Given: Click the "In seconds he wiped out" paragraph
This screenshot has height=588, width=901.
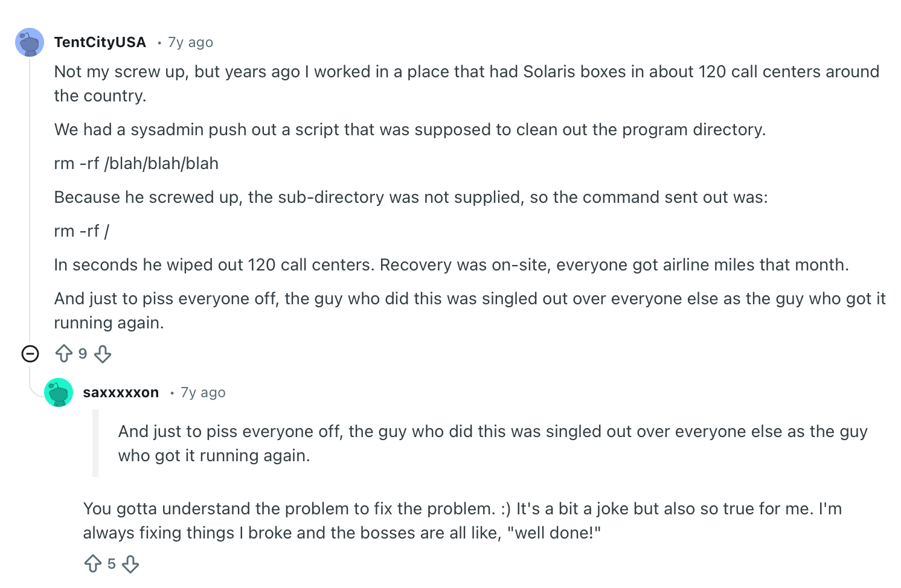Looking at the screenshot, I should click(451, 265).
